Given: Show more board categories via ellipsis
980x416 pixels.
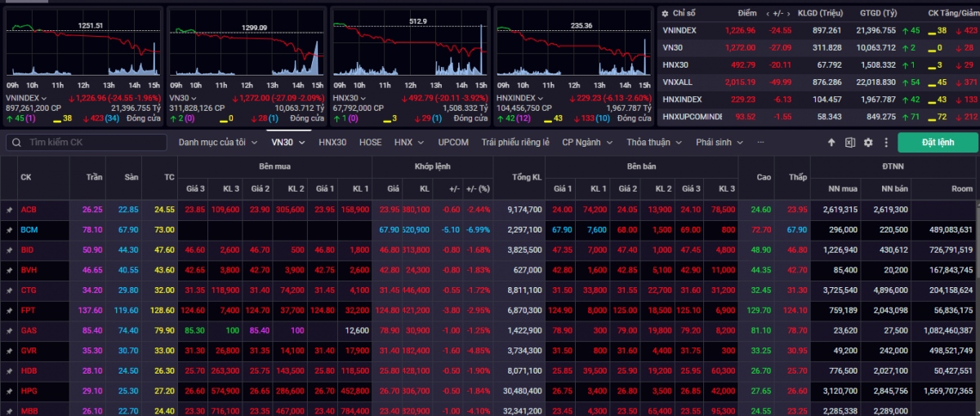Looking at the screenshot, I should pyautogui.click(x=761, y=142).
